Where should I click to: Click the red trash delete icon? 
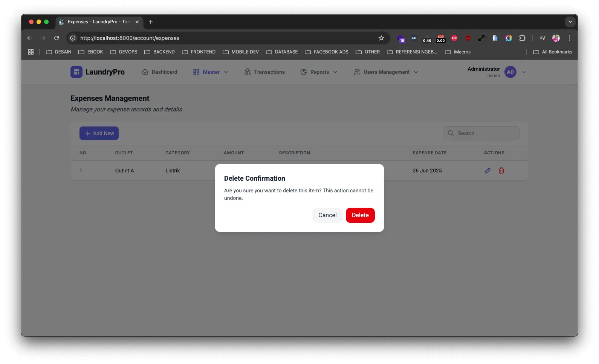tap(501, 171)
